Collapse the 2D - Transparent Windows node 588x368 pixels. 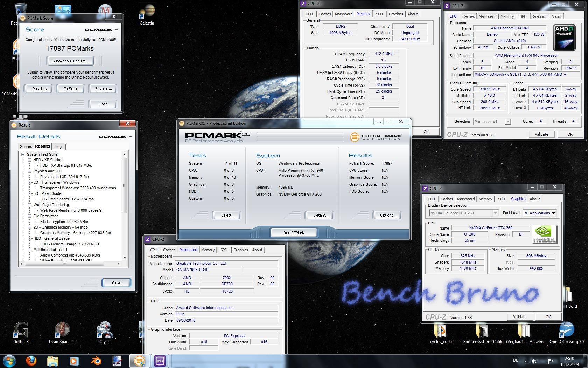(30, 182)
